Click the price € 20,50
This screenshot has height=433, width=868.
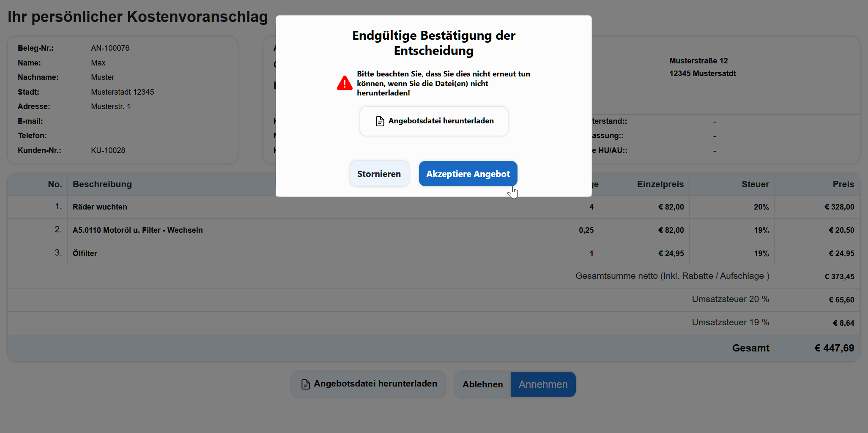pyautogui.click(x=841, y=230)
